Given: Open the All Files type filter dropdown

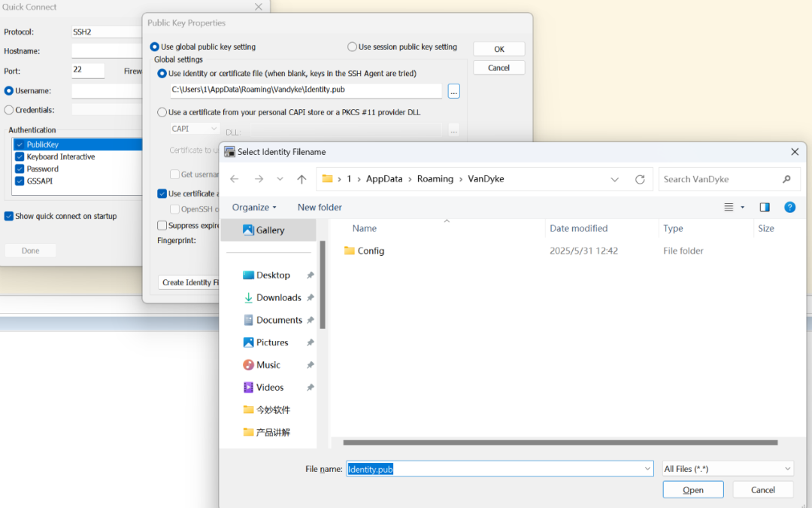Looking at the screenshot, I should [x=728, y=469].
